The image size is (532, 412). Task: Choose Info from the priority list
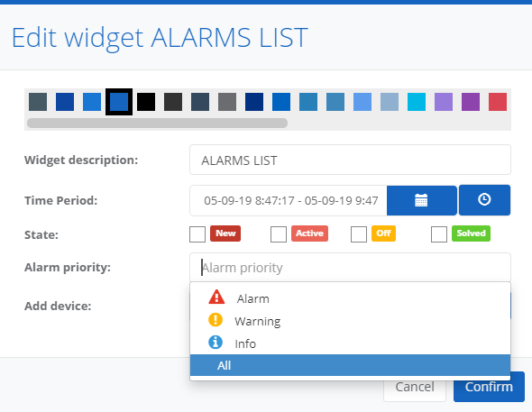350,343
